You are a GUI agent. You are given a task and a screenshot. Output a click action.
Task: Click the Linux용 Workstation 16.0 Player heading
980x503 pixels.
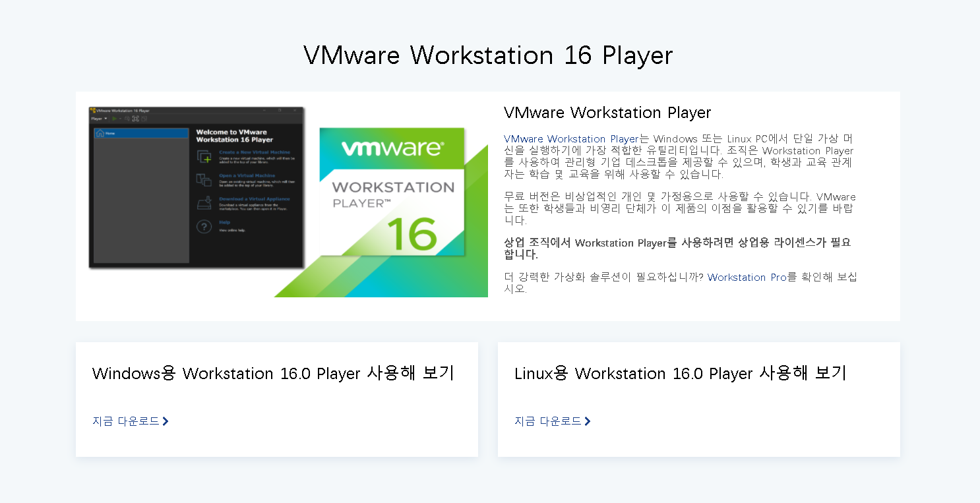point(680,373)
